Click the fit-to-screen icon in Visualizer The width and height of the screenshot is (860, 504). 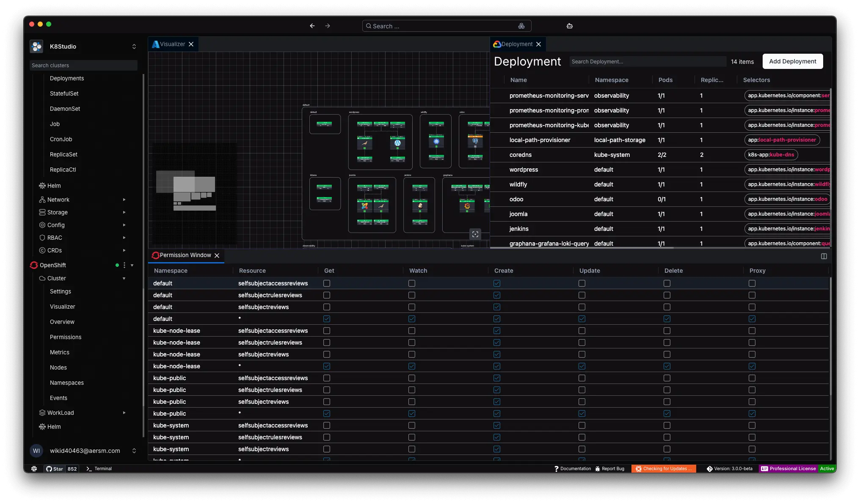(x=475, y=234)
